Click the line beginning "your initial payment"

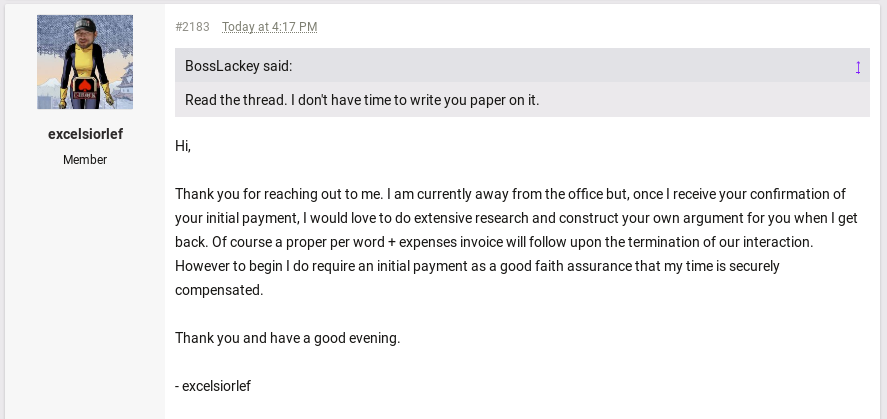pos(516,218)
